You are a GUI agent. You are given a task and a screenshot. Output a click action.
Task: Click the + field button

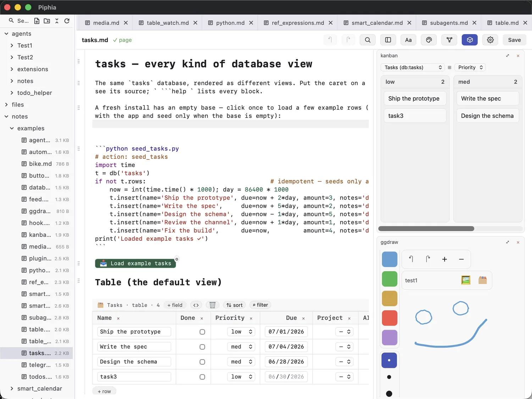click(x=175, y=305)
